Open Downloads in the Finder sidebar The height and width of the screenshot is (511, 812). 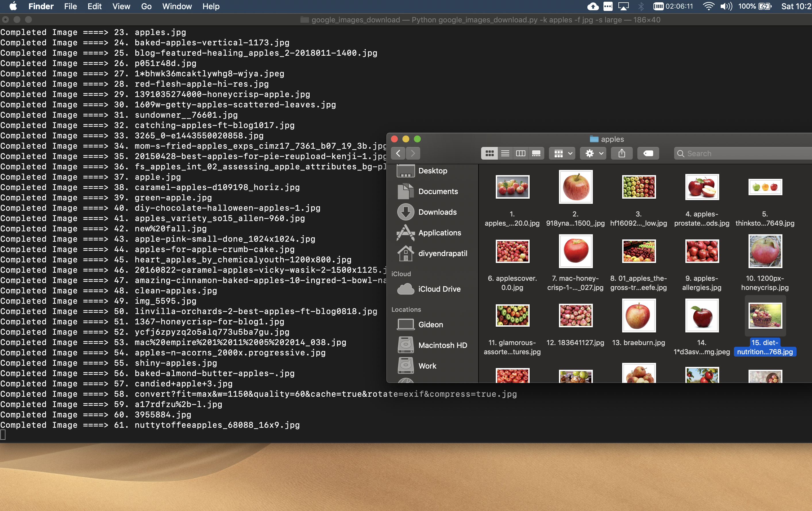pyautogui.click(x=437, y=212)
